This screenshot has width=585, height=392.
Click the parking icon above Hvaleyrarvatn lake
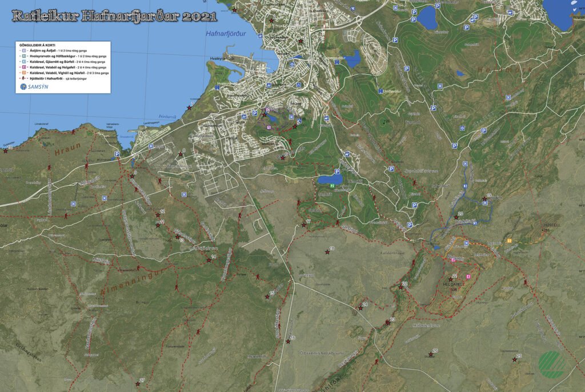(337, 171)
